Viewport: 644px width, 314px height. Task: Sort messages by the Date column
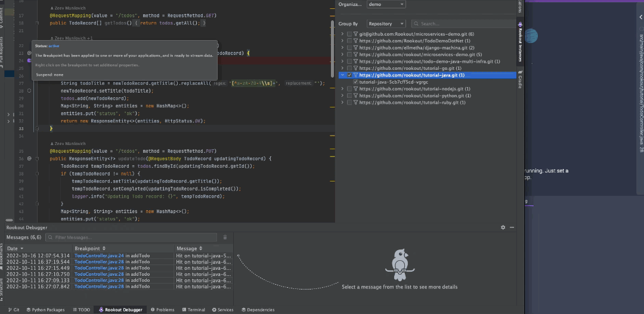(x=38, y=248)
